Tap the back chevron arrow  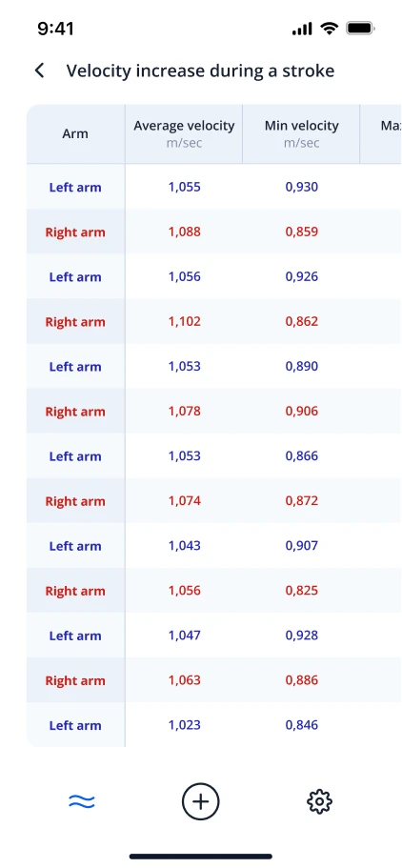coord(39,71)
